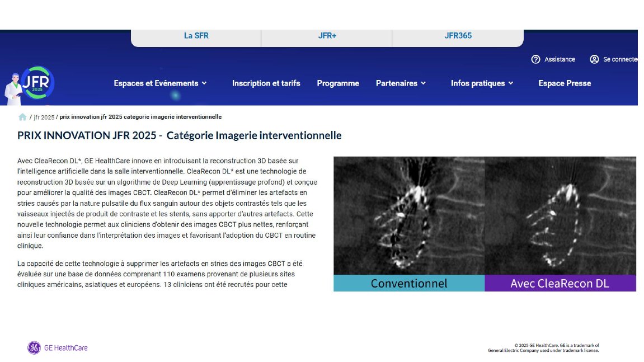The width and height of the screenshot is (644, 362).
Task: Click the Assistance text link
Action: tap(560, 59)
